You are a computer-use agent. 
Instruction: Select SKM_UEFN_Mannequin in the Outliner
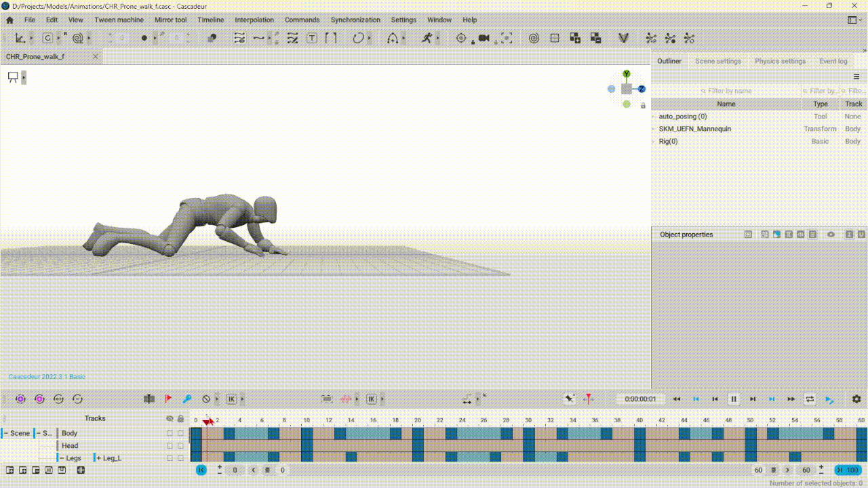coord(694,129)
